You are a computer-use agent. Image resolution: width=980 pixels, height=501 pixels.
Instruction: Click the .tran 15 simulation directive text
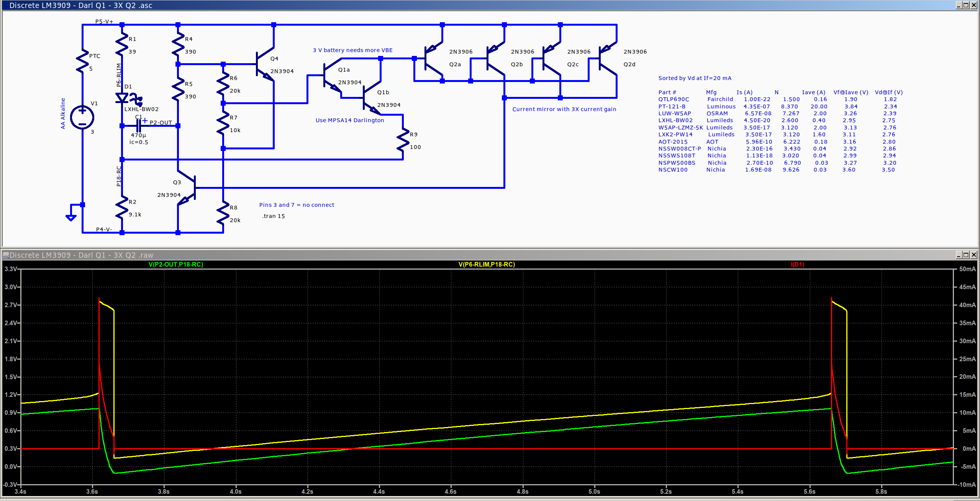point(273,216)
